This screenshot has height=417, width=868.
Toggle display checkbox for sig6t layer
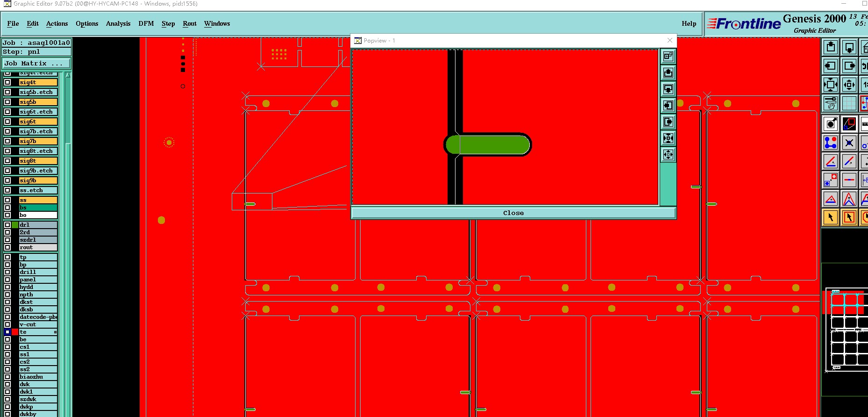pos(7,122)
